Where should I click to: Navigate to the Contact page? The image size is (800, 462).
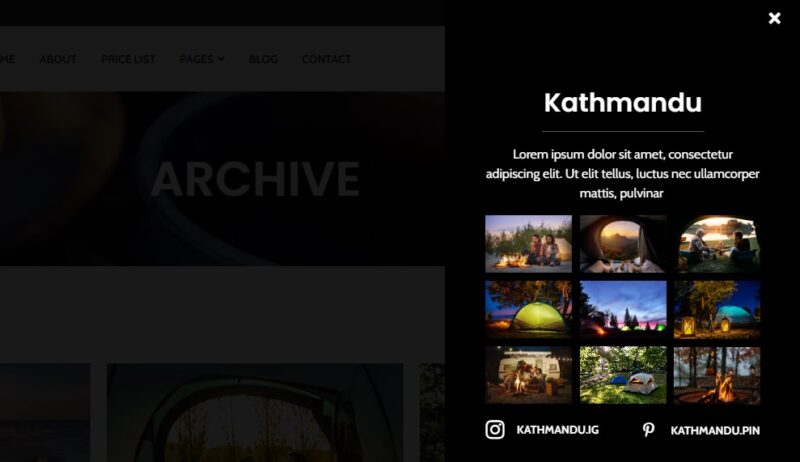[x=326, y=59]
